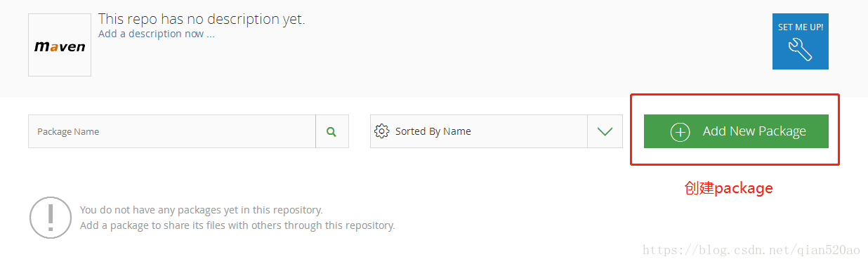Image resolution: width=868 pixels, height=264 pixels.
Task: Click the Maven logo image
Action: 60,45
